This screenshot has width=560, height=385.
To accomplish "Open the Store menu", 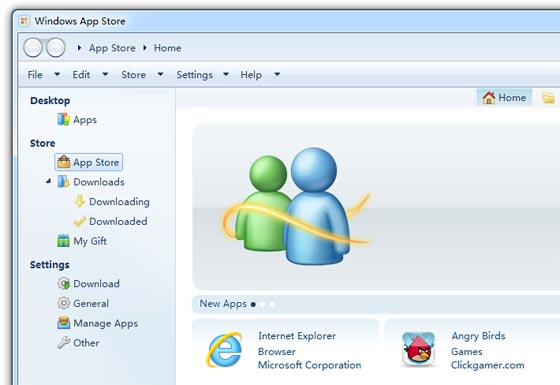I will 134,75.
